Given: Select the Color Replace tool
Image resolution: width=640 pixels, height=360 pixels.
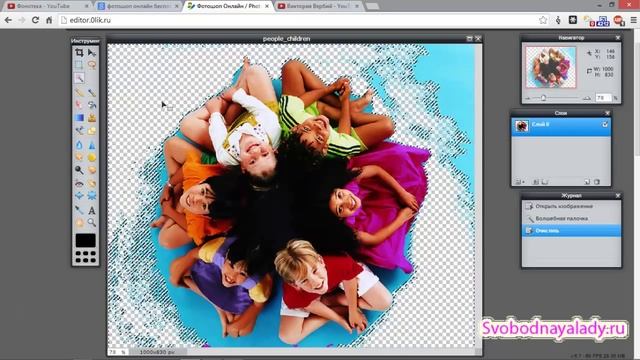Looking at the screenshot, I should [79, 131].
